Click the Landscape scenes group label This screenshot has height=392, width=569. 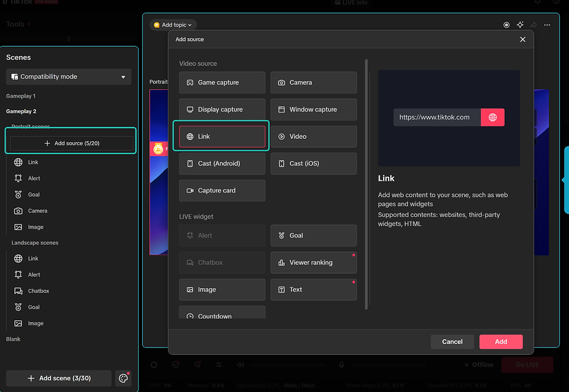pyautogui.click(x=35, y=243)
